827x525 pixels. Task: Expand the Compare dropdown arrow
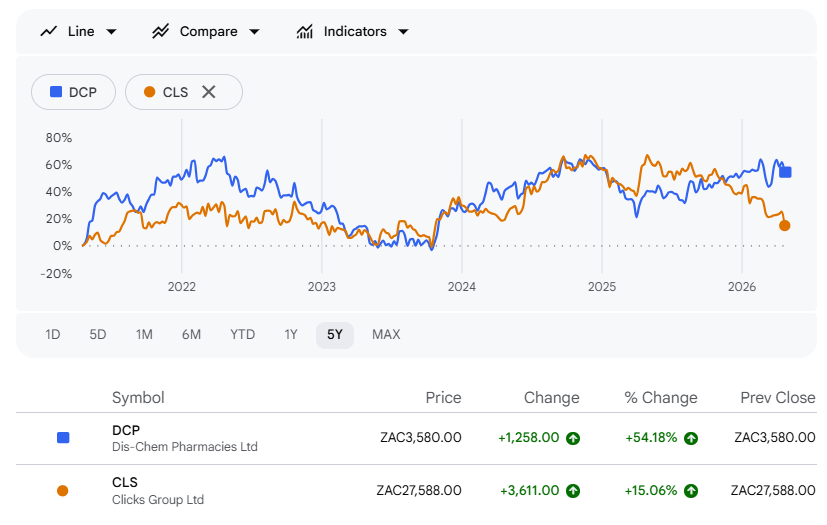pos(254,32)
